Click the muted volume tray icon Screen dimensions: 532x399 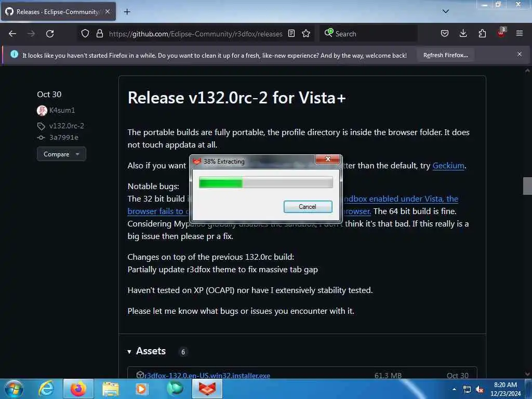(x=480, y=390)
